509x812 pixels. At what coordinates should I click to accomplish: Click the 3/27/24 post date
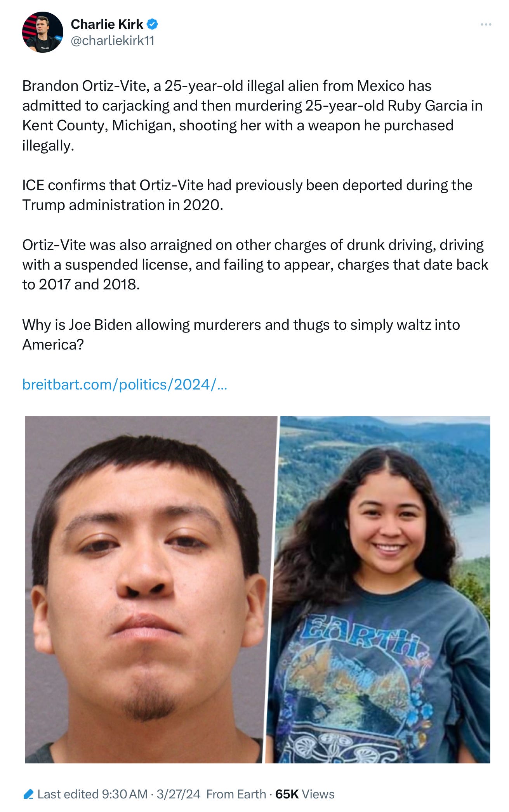click(179, 794)
